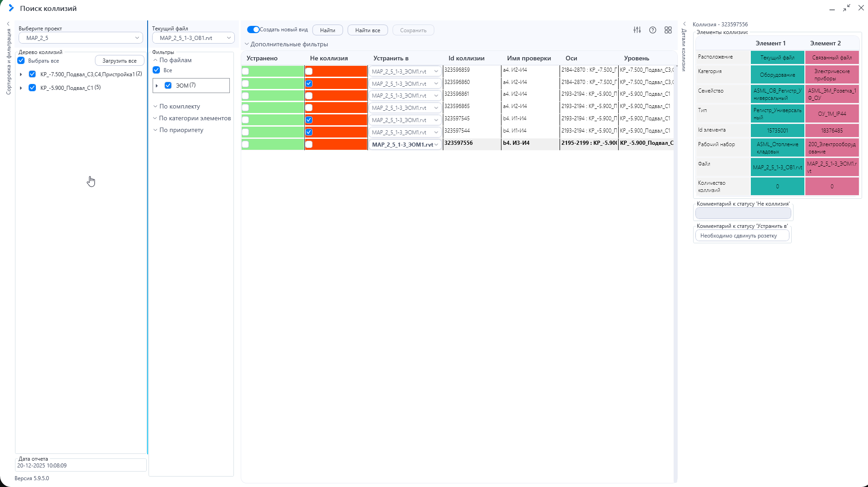Image resolution: width=868 pixels, height=487 pixels.
Task: Click the 'Загрузить все' button
Action: 119,60
